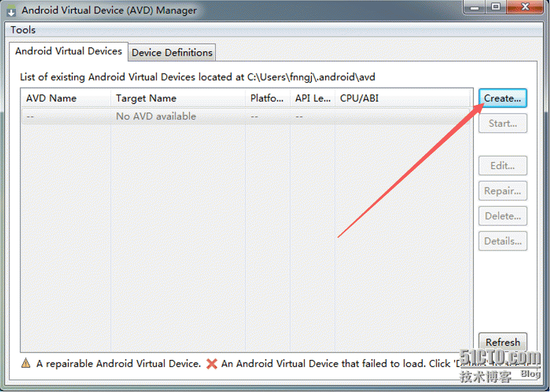Screen dimensions: 550x392
Task: Click the Start... button
Action: 503,123
